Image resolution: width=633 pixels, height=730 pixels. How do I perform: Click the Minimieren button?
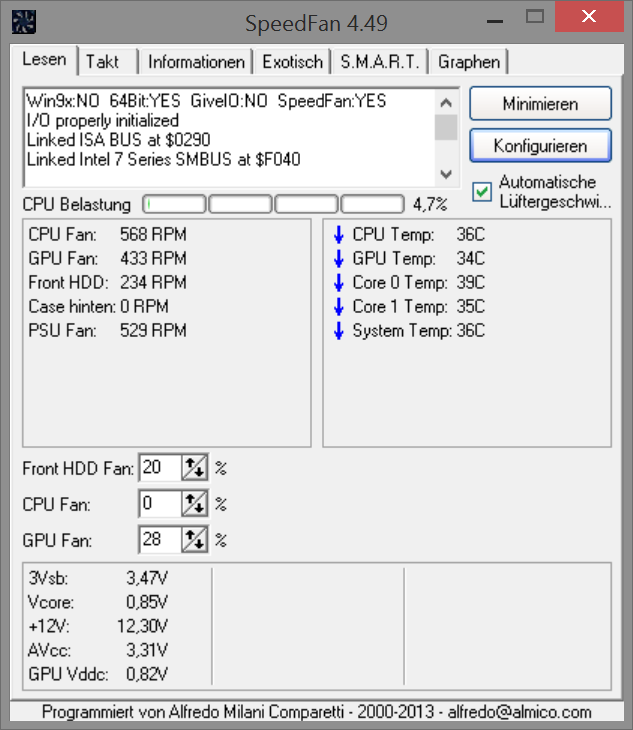click(x=540, y=103)
